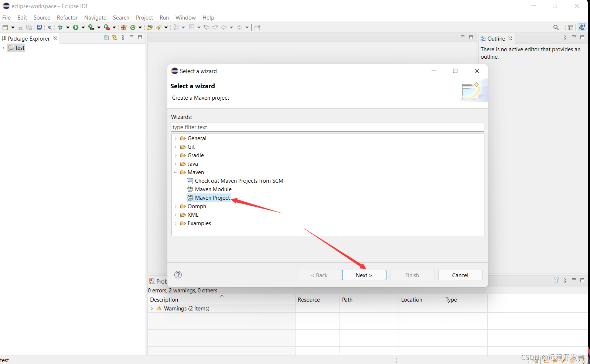Image resolution: width=590 pixels, height=364 pixels.
Task: Click the Resource column header
Action: [317, 299]
